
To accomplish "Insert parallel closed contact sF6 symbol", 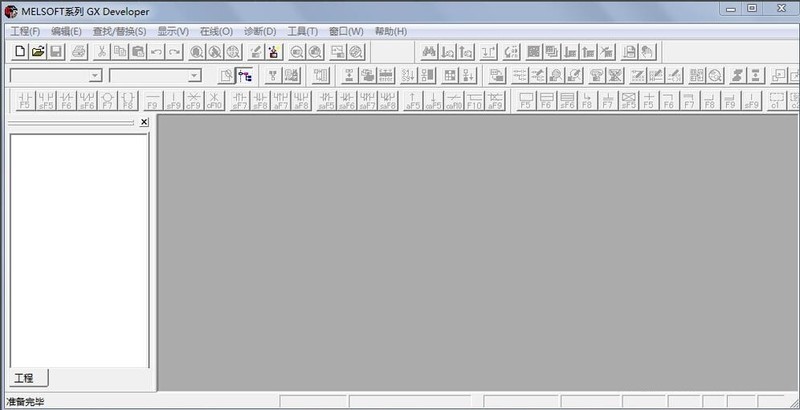I will 87,100.
